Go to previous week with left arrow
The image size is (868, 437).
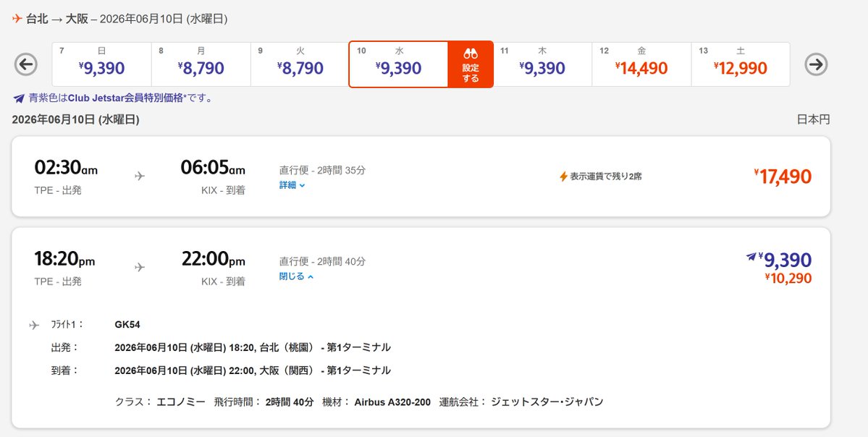pos(25,64)
